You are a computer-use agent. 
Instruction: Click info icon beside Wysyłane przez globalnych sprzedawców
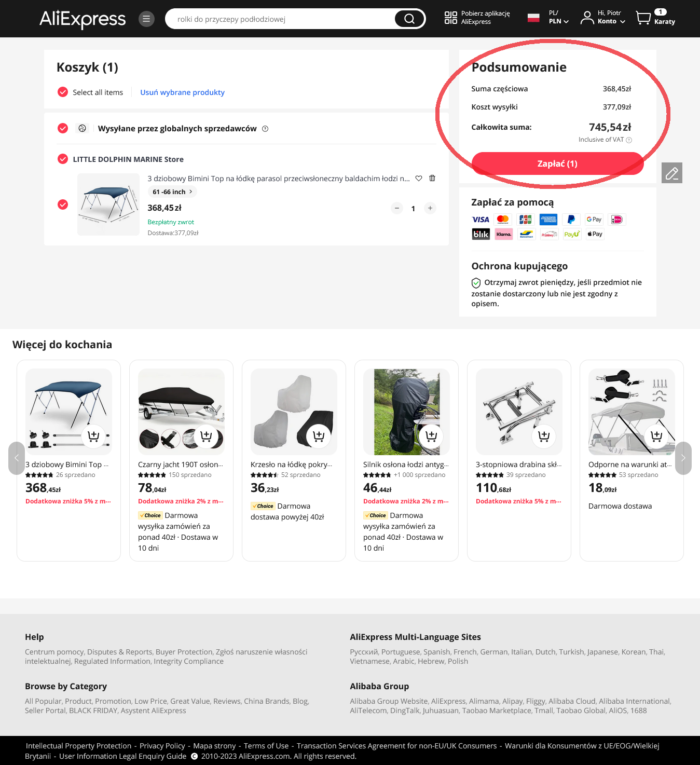point(265,129)
